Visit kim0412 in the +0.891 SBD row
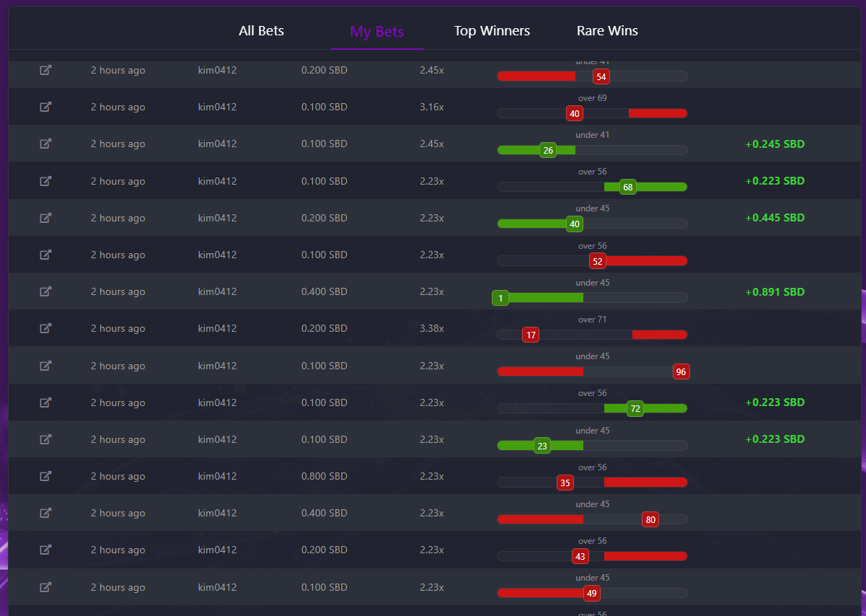Screen dimensions: 866x616 (217, 291)
